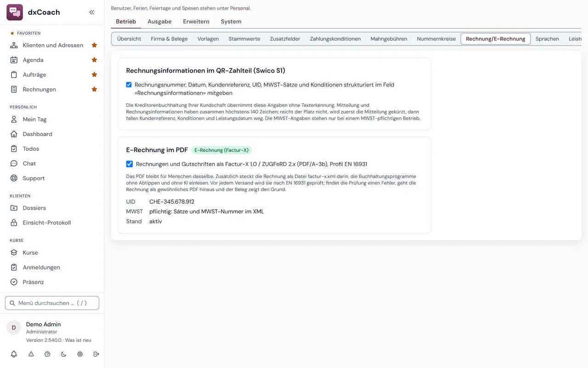Toggle the Rechnungen favorite star
Screen dimensions: 588x368
pyautogui.click(x=94, y=89)
